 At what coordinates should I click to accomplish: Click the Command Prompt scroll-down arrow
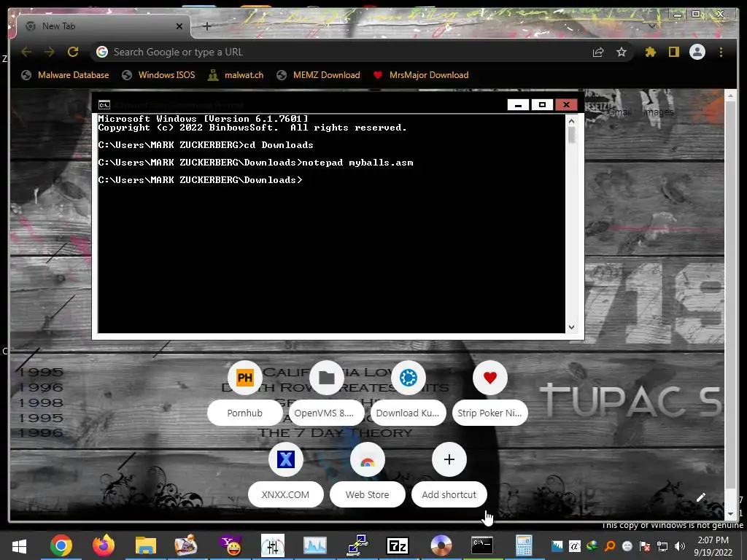point(572,327)
